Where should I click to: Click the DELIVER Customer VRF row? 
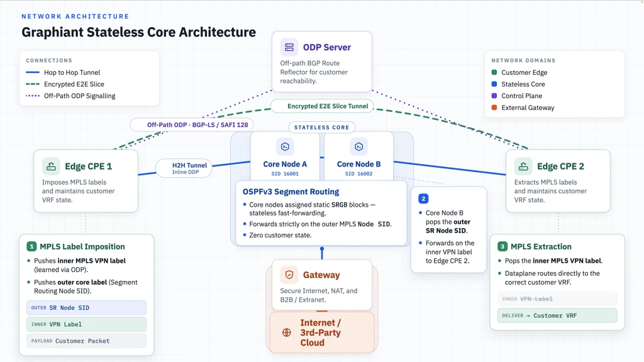coord(557,315)
